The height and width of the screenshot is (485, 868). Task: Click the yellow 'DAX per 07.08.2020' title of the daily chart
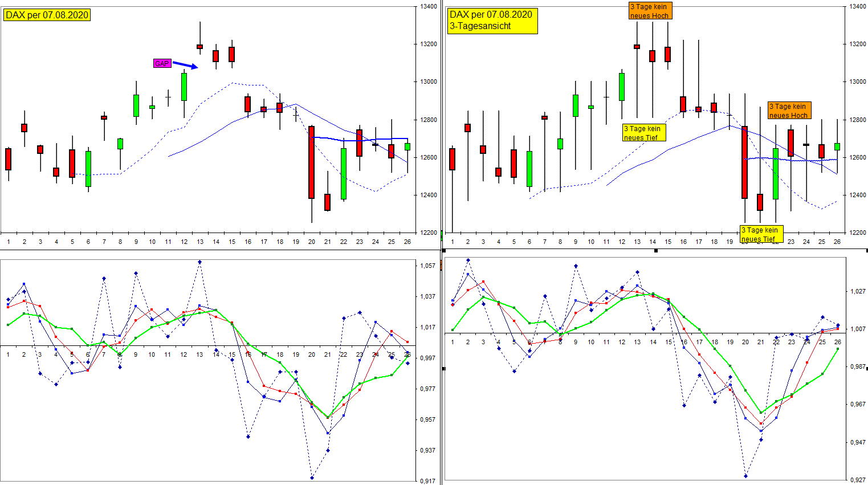[47, 15]
